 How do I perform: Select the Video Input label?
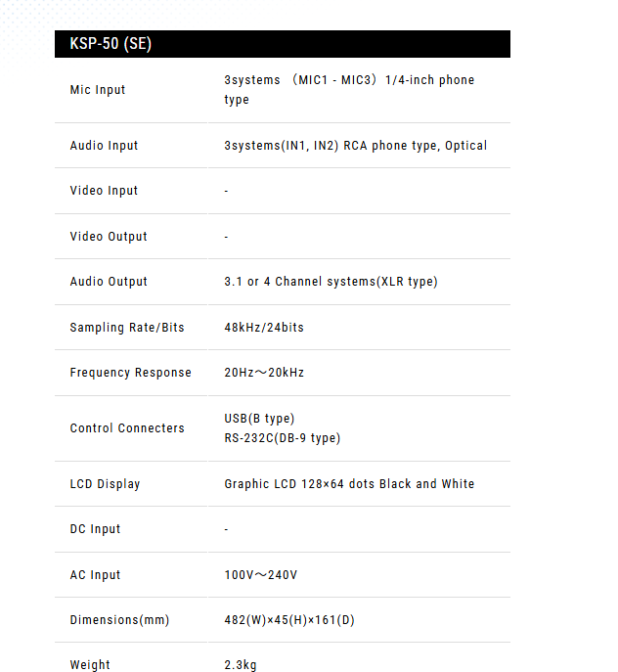point(104,191)
